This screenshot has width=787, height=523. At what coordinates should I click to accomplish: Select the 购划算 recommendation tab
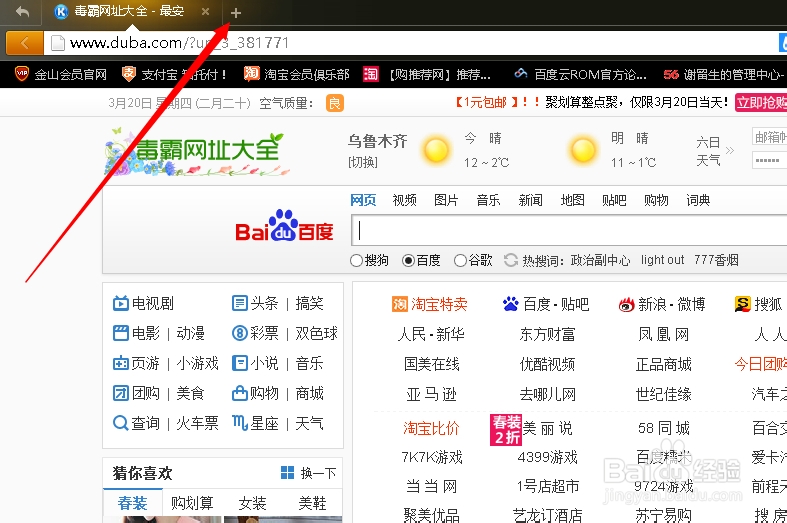tap(192, 503)
